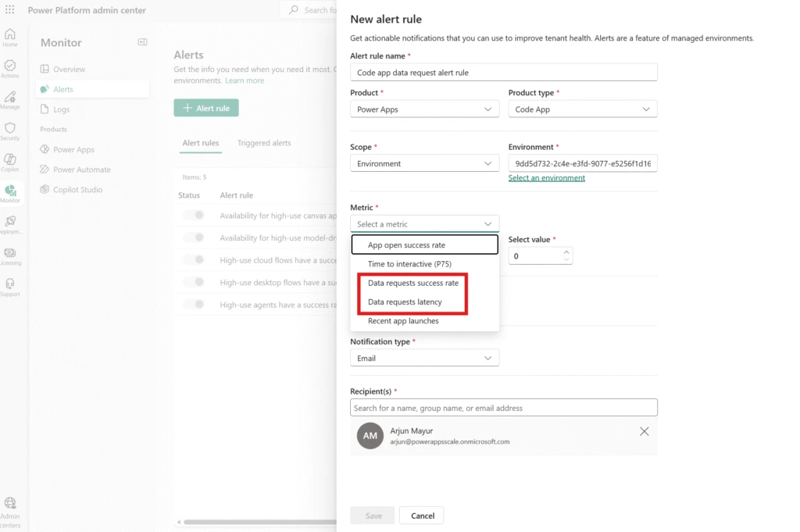This screenshot has width=800, height=532.
Task: Open the Product type dropdown
Action: (x=582, y=109)
